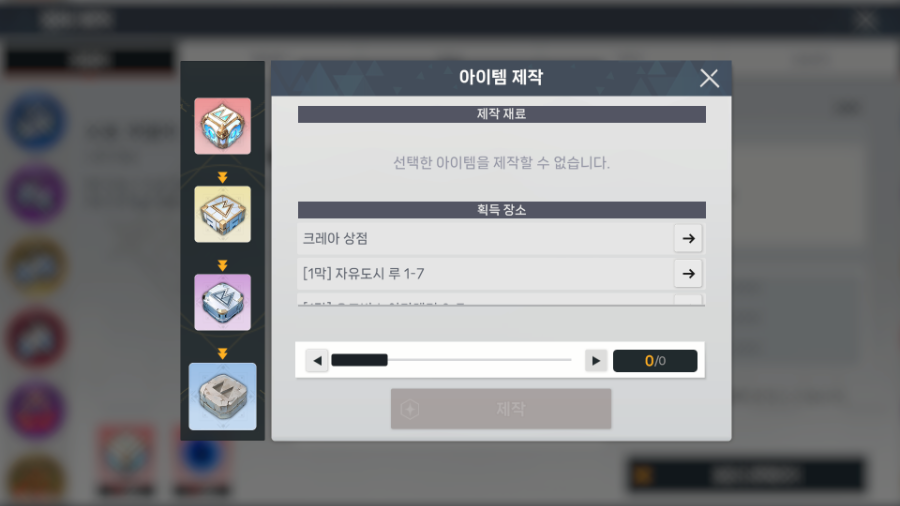Increase craft quantity with right arrow
The width and height of the screenshot is (900, 506).
(x=596, y=360)
